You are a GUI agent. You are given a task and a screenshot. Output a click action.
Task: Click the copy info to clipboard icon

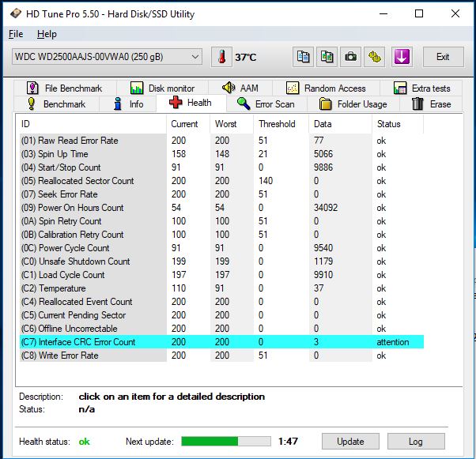pos(303,57)
